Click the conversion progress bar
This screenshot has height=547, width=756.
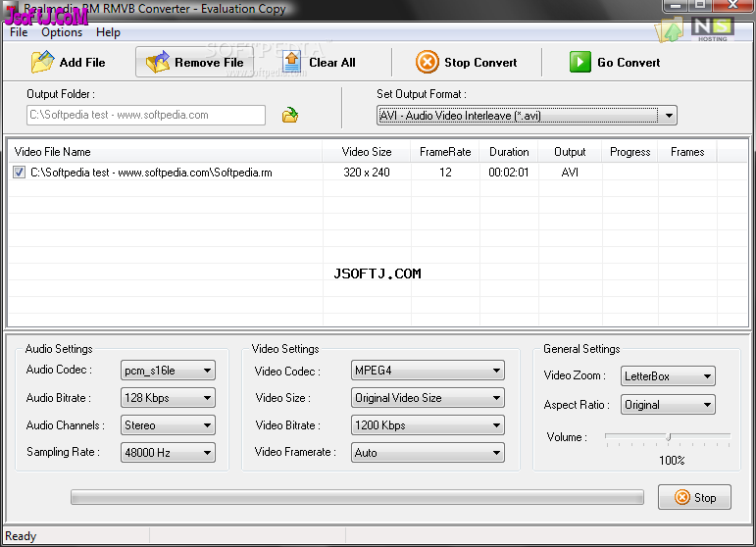[x=357, y=497]
